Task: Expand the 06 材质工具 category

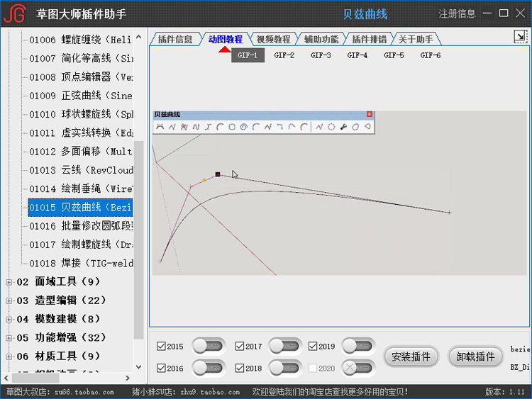Action: coord(9,356)
